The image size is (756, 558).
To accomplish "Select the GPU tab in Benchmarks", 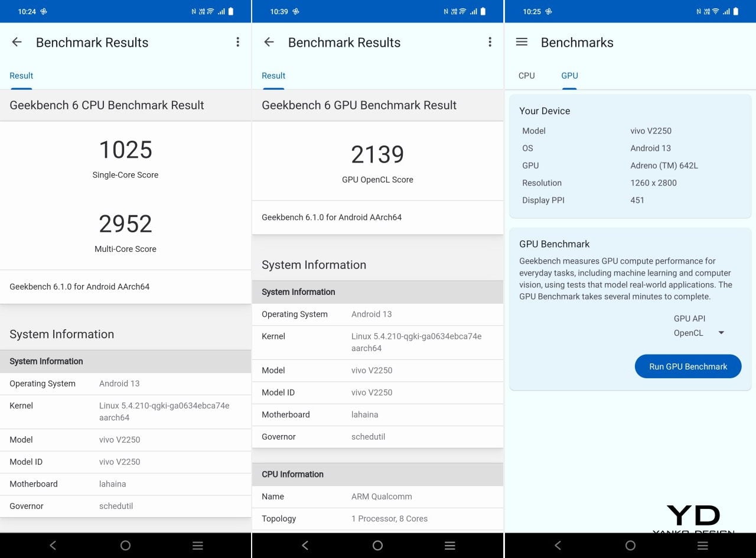I will click(569, 76).
